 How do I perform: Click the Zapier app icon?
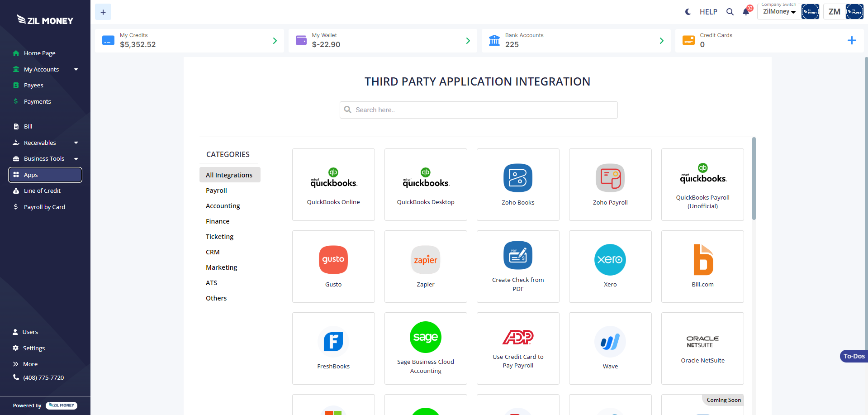coord(426,260)
